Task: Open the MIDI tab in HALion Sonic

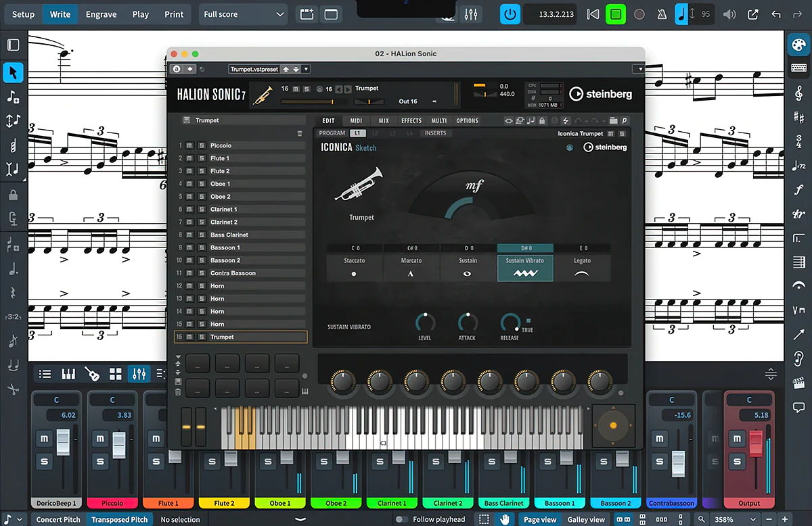Action: 356,121
